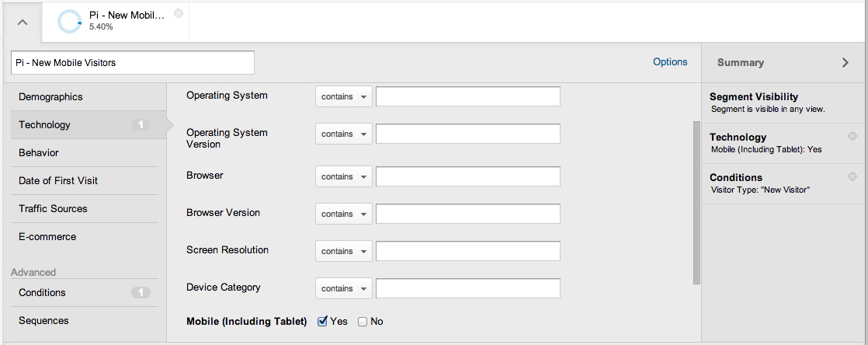Click the vertical scrollbar in the Technology list
This screenshot has width=868, height=345.
(x=696, y=203)
